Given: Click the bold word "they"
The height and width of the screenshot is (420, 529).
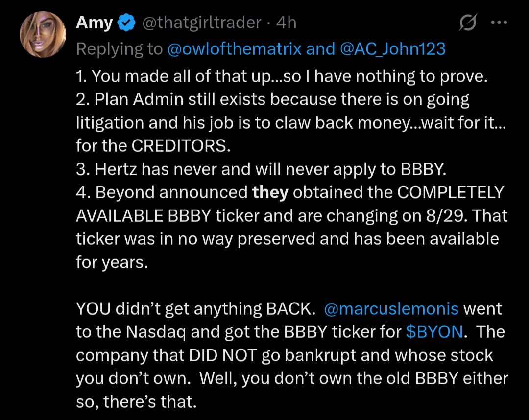Looking at the screenshot, I should (x=270, y=192).
